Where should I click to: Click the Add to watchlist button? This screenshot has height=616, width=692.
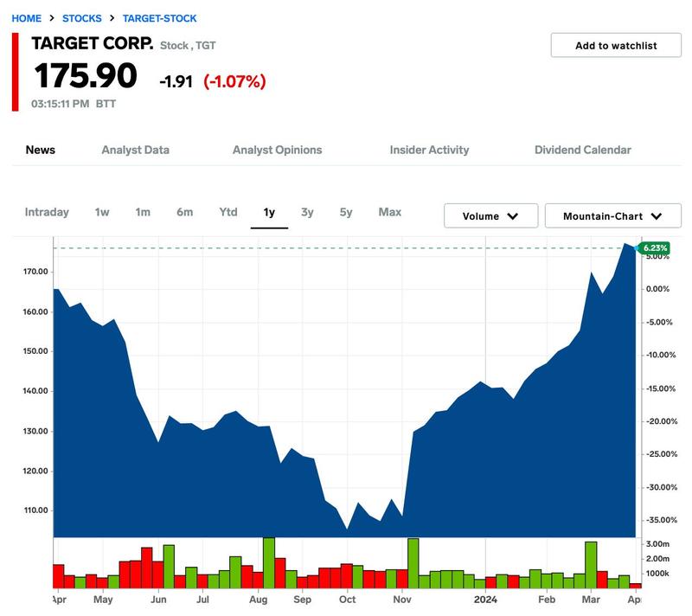[x=616, y=46]
